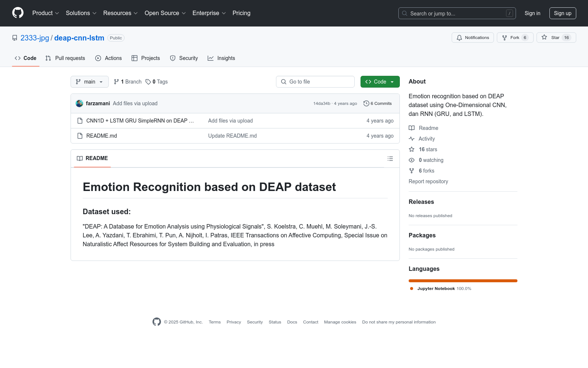The image size is (588, 368).
Task: Click the file icon for CNN1D + LSTM notebook
Action: tap(80, 121)
